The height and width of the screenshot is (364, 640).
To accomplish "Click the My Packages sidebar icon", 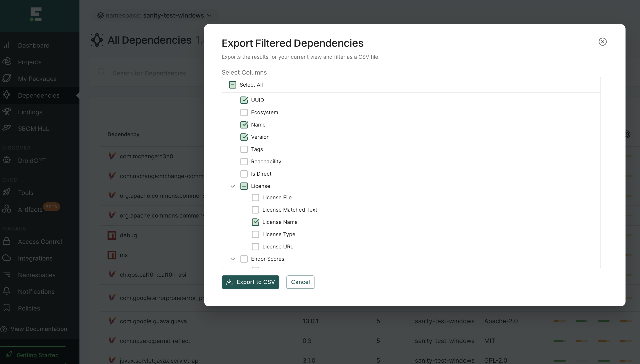I will tap(7, 78).
